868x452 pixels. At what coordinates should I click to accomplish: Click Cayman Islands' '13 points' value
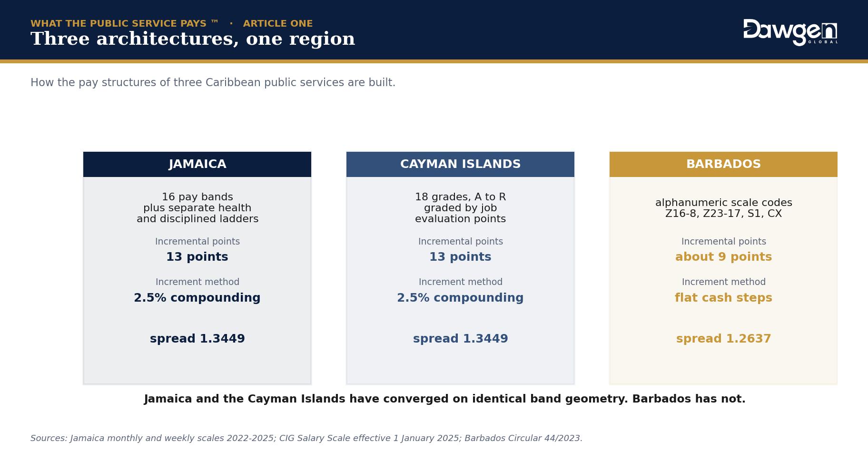coord(460,257)
